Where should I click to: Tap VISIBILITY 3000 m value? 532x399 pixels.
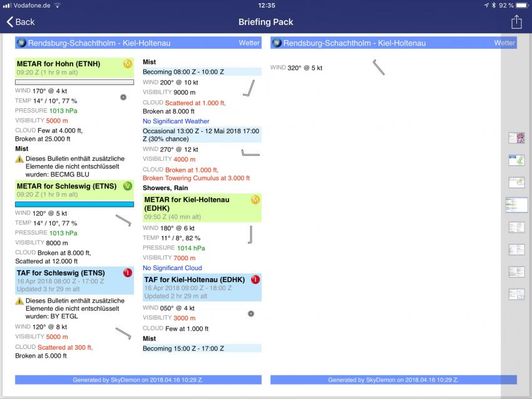tap(184, 318)
